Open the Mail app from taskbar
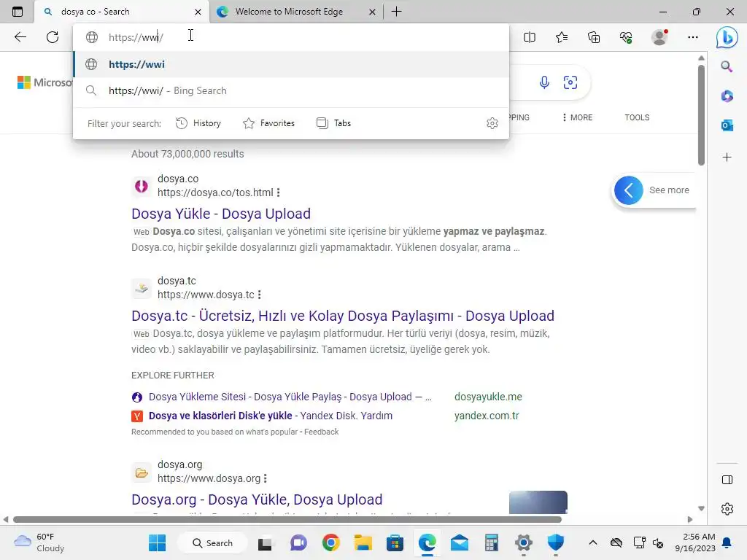Viewport: 747px width, 560px height. (x=460, y=542)
